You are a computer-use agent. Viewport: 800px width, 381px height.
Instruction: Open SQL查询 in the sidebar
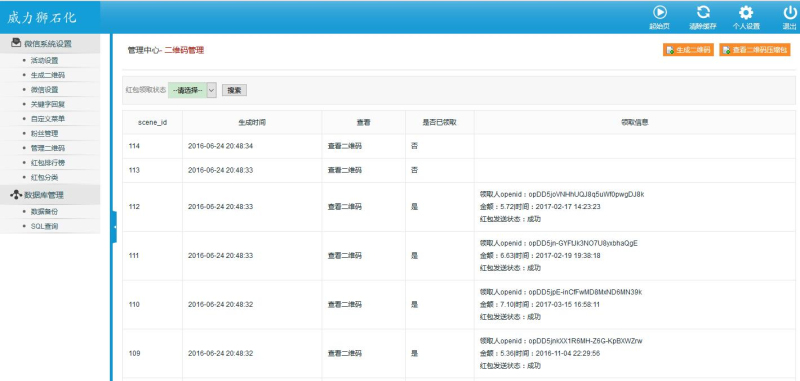coord(44,226)
